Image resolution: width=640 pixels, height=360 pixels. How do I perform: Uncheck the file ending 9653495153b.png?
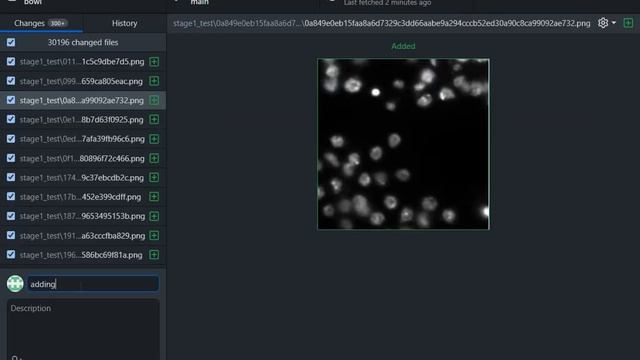11,216
